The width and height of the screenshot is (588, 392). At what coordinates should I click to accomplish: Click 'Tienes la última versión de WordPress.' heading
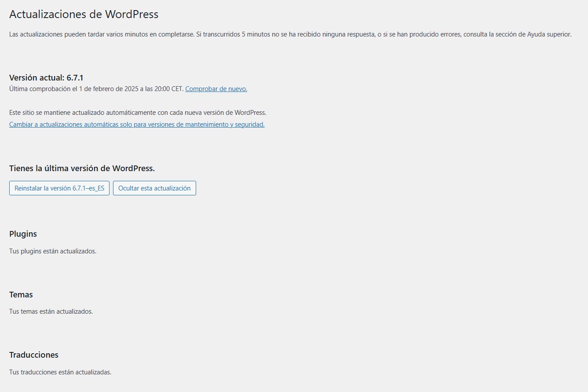[x=82, y=168]
